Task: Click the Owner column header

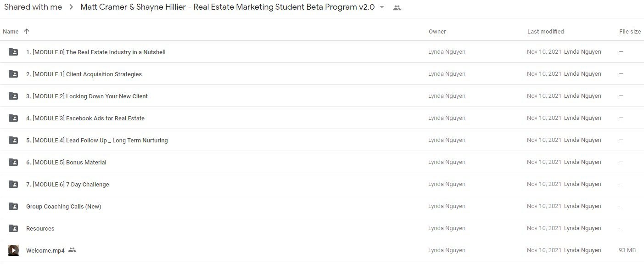Action: [437, 31]
